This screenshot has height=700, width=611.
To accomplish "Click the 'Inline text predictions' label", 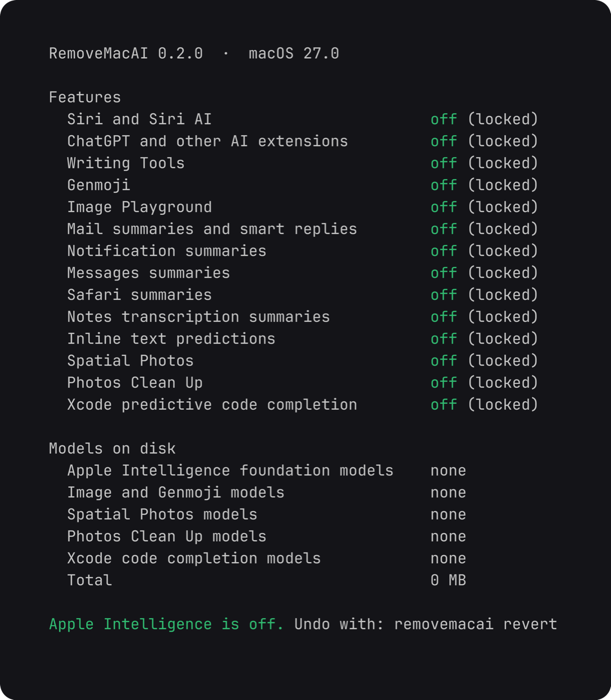I will [x=171, y=339].
